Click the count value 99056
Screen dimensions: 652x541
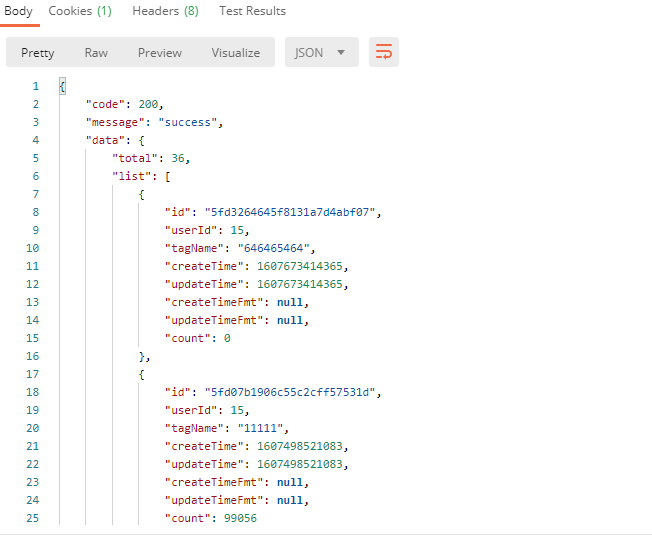click(240, 518)
